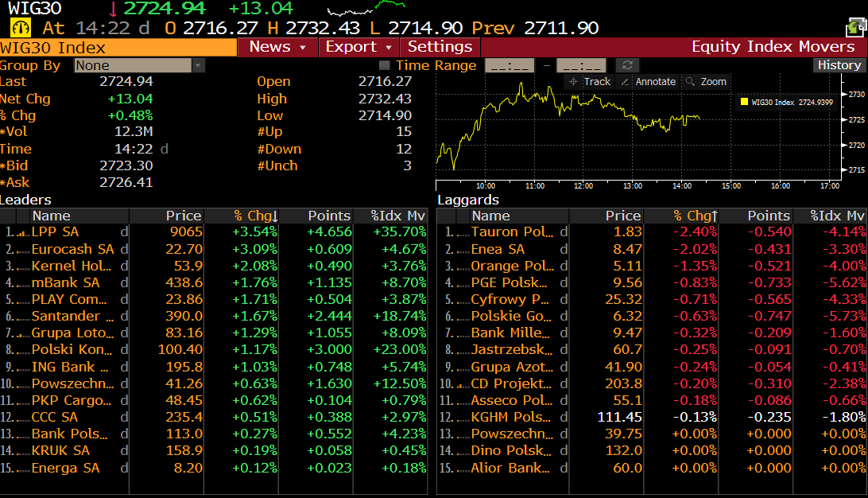Screen dimensions: 868x498
Task: Open the Group By dropdown
Action: (140, 65)
